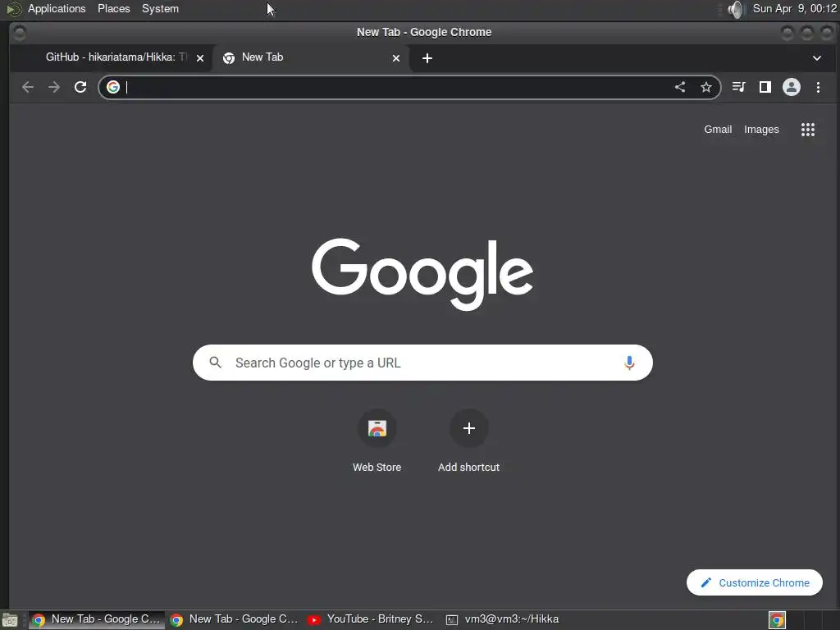
Task: Click the volume speaker icon in top panel
Action: click(737, 9)
